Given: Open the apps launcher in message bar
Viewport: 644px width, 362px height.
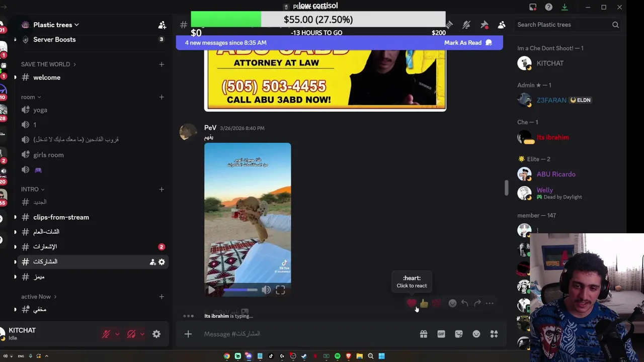Looking at the screenshot, I should click(494, 334).
